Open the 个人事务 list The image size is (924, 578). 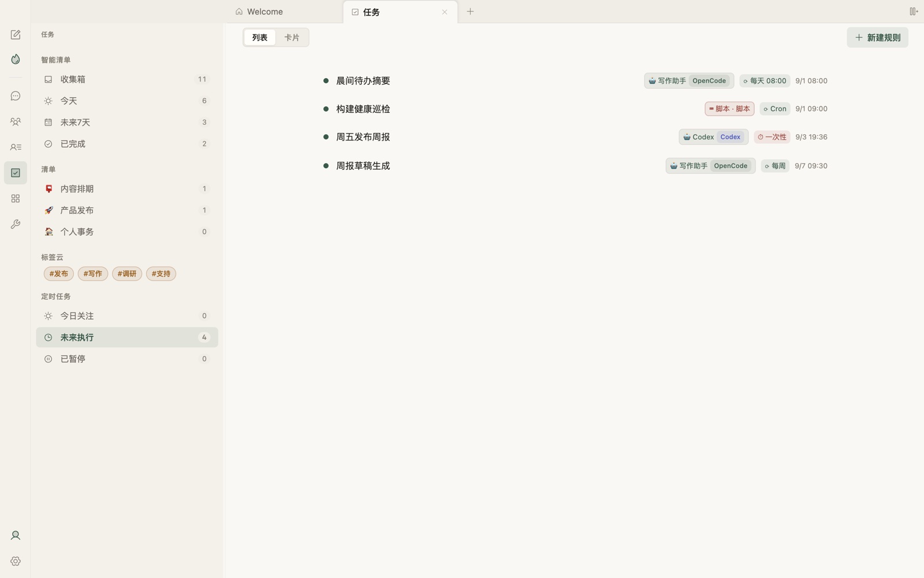point(127,232)
